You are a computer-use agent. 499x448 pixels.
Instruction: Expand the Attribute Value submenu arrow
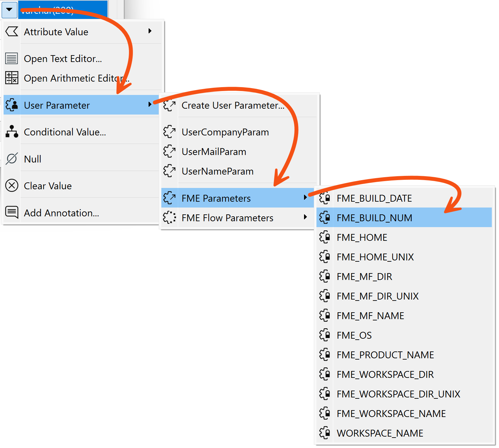pyautogui.click(x=150, y=32)
